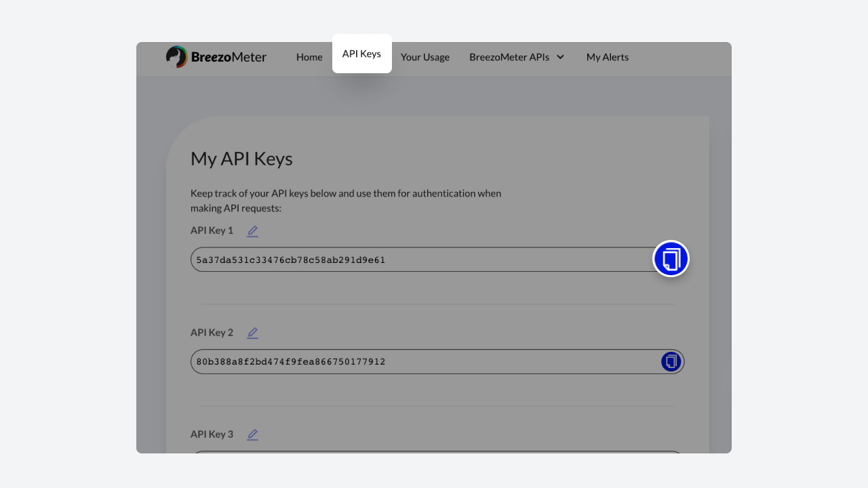Image resolution: width=868 pixels, height=488 pixels.
Task: Expand the chevron next to BreezoMeter APIs
Action: coord(560,57)
